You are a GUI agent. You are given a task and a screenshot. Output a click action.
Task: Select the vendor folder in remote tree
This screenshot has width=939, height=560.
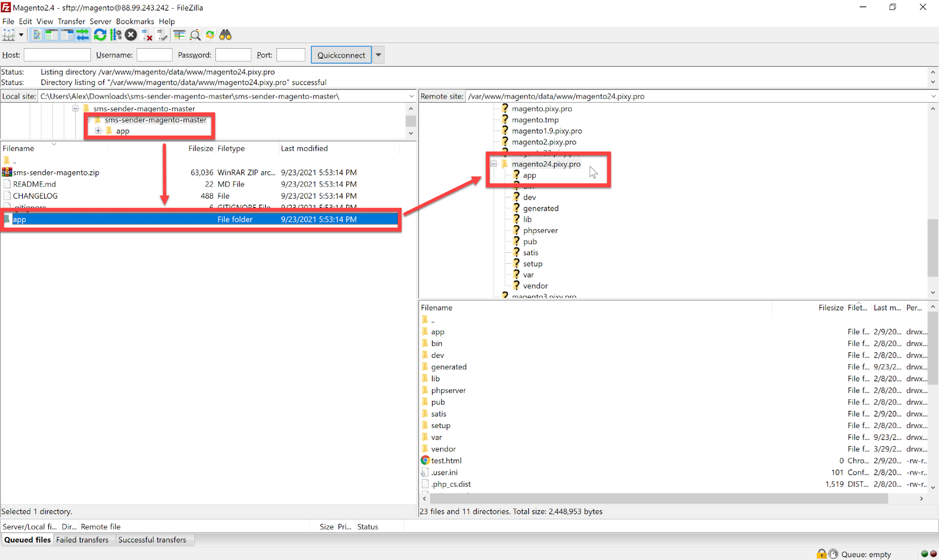point(535,286)
